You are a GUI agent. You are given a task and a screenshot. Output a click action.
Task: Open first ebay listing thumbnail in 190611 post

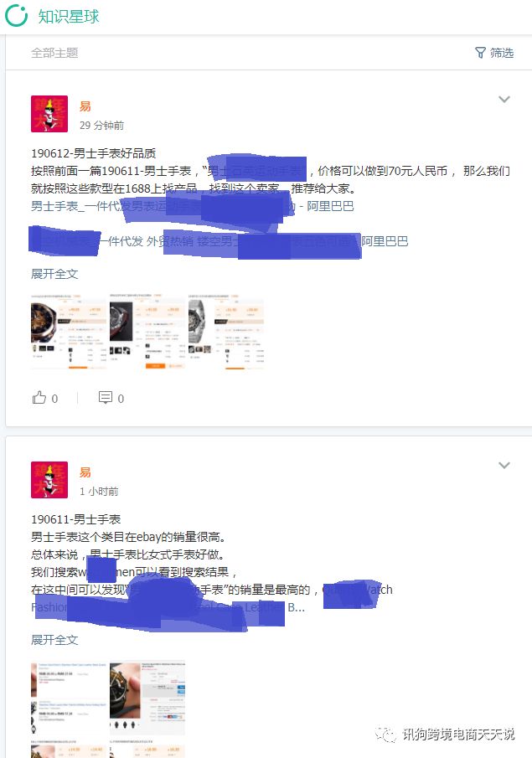[x=69, y=698]
